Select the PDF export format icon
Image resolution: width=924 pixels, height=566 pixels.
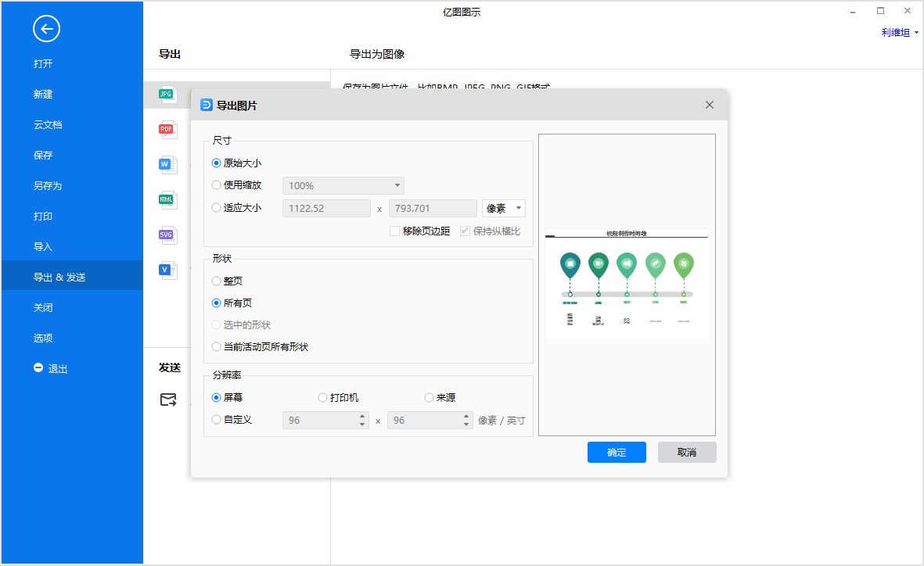coord(167,129)
